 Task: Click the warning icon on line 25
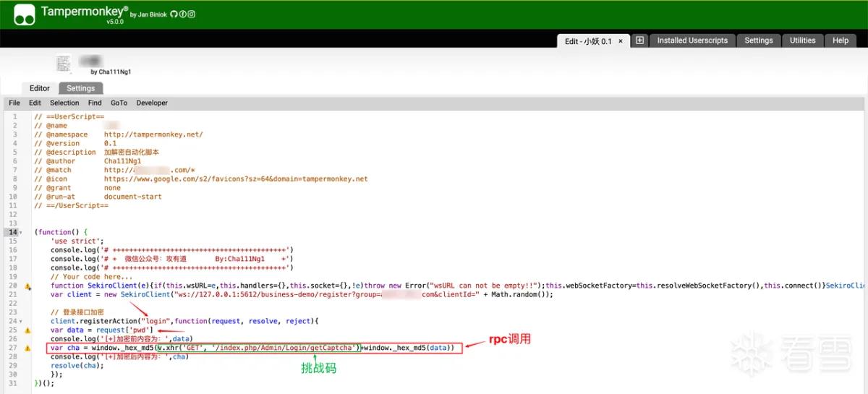pyautogui.click(x=27, y=330)
